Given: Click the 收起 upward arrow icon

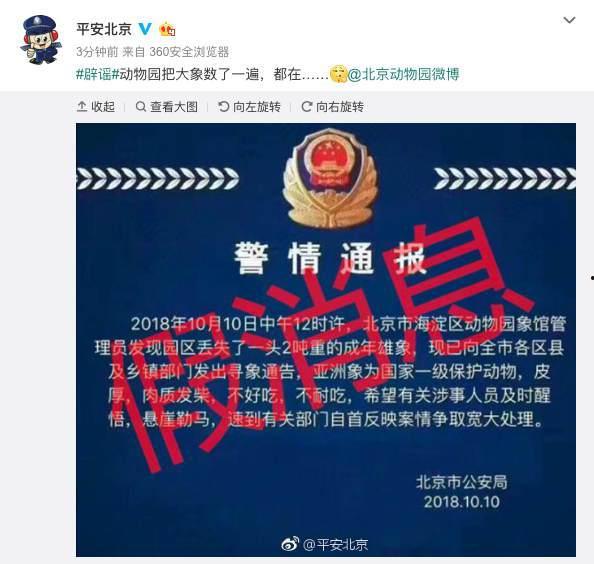Looking at the screenshot, I should (x=82, y=106).
